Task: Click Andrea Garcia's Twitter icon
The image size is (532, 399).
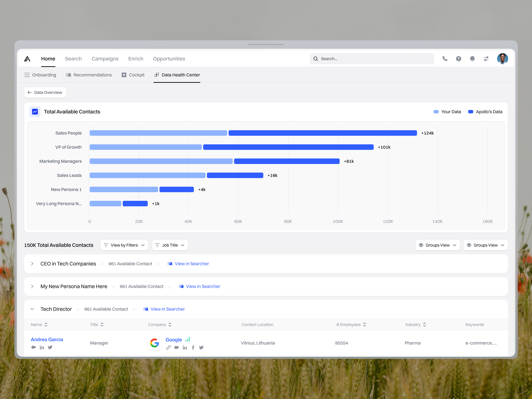Action: coord(50,347)
